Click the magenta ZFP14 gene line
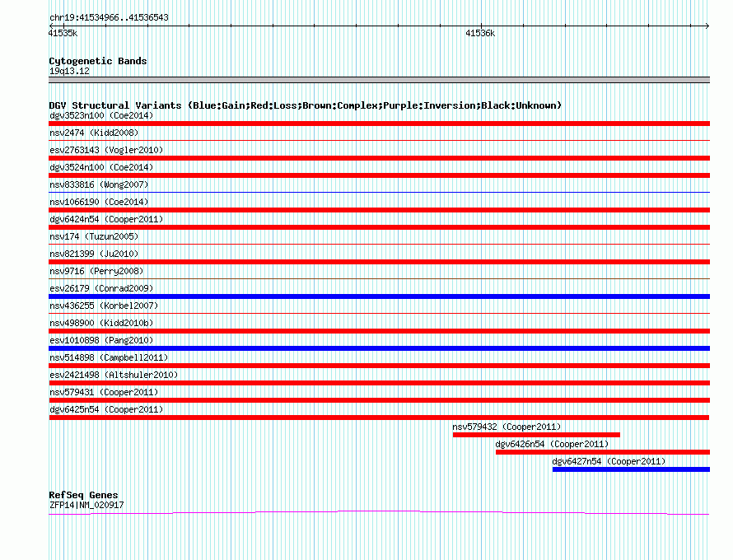Screen dimensions: 733x560 click(x=379, y=513)
